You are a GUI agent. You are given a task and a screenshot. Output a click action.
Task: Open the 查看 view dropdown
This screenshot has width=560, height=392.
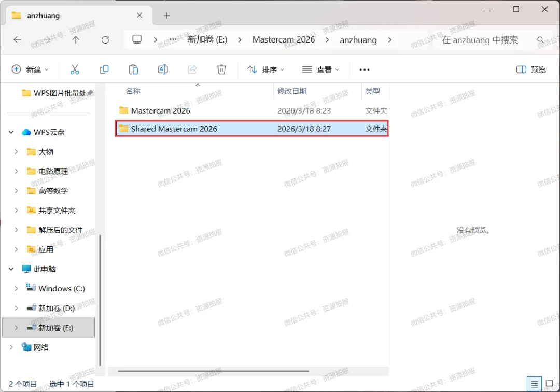pyautogui.click(x=321, y=69)
